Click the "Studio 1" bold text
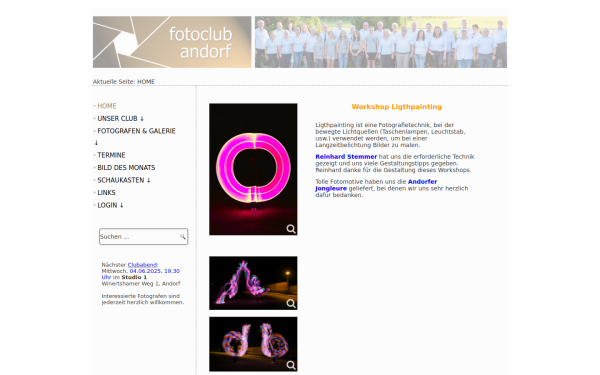 pyautogui.click(x=134, y=277)
